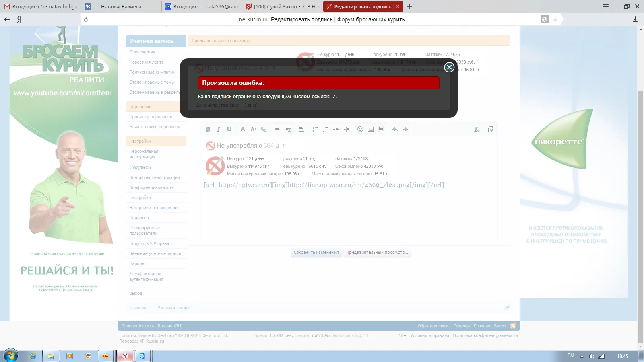The height and width of the screenshot is (362, 644).
Task: Open Персональная информация in the sidebar
Action: click(x=144, y=154)
